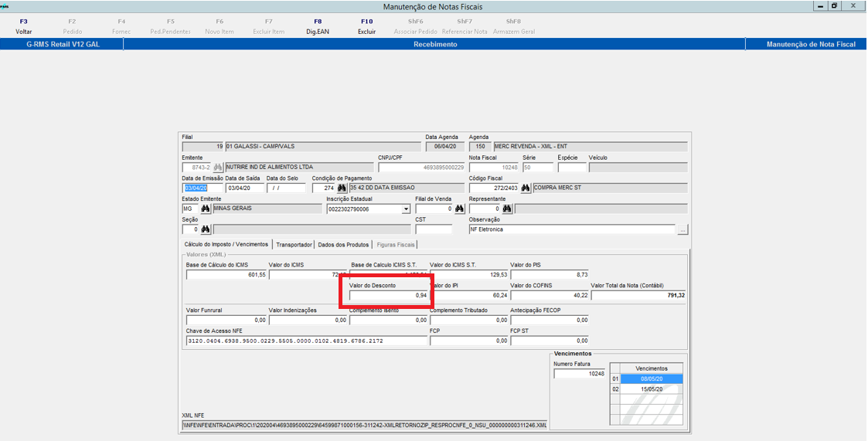Focus the Código Fiscal code field

(x=495, y=188)
